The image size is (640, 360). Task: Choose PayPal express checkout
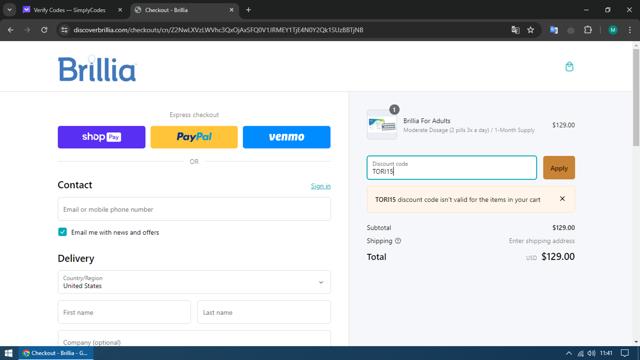(194, 137)
